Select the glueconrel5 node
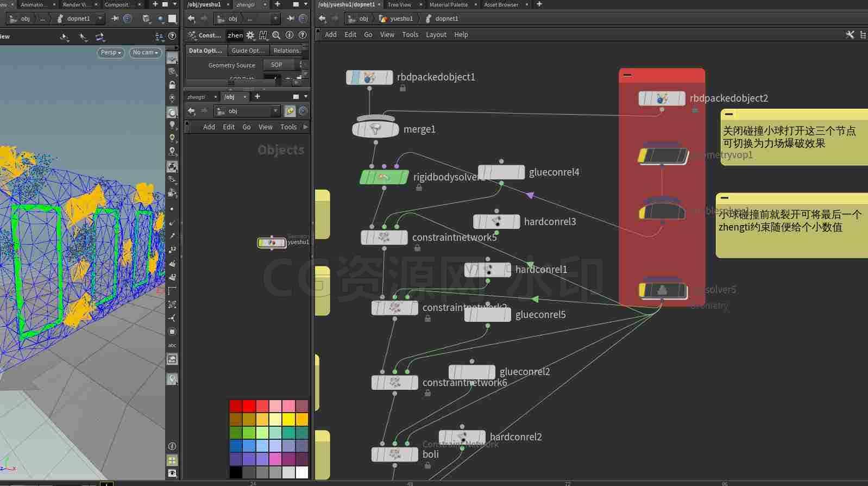 [488, 315]
